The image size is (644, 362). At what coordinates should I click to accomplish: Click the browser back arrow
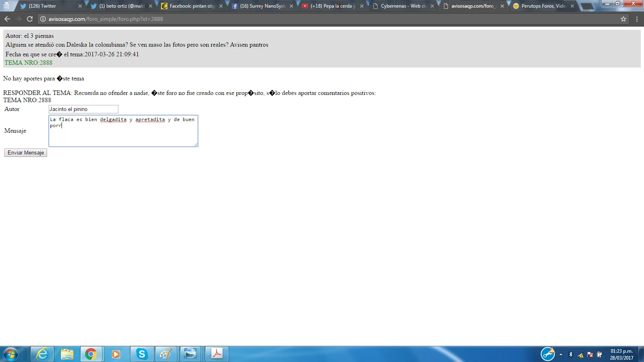(x=7, y=19)
